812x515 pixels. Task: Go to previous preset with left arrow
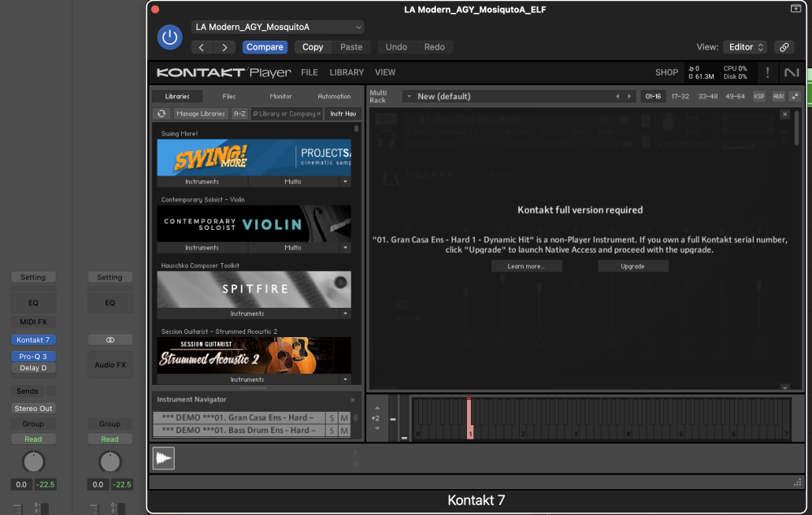202,47
